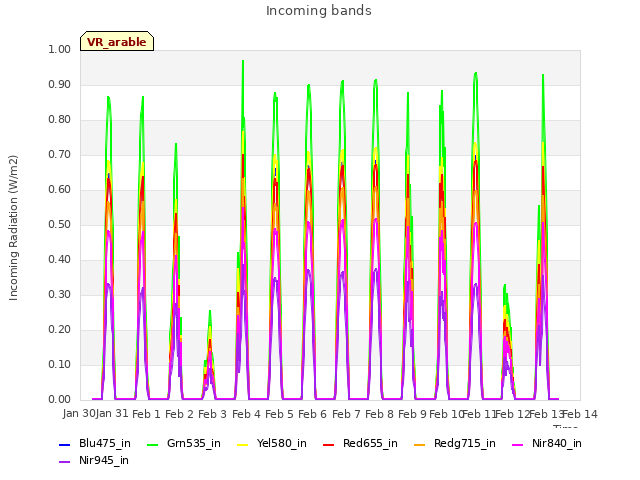This screenshot has width=640, height=480.
Task: Click the 0.10 y-axis tick label
Action: [x=60, y=364]
